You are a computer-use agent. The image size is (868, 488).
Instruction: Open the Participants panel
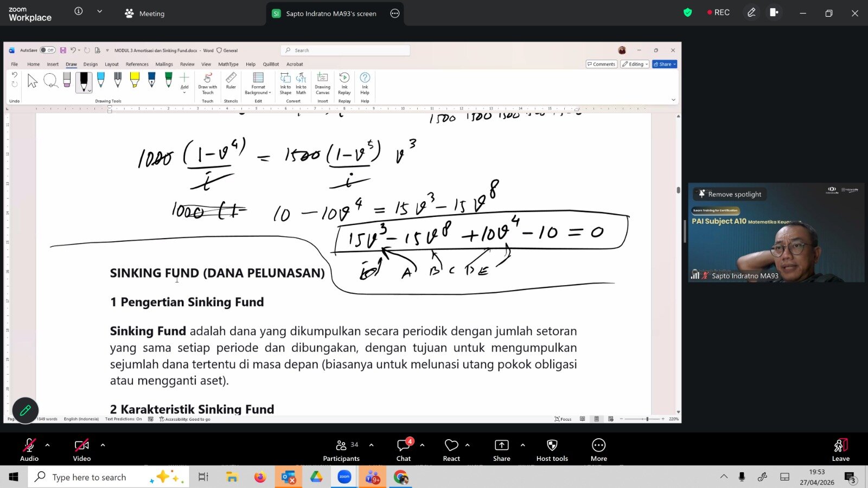pos(341,450)
